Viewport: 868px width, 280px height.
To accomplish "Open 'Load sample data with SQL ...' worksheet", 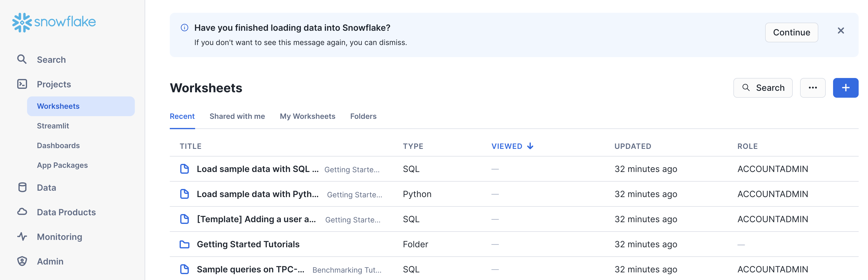I will click(x=258, y=169).
